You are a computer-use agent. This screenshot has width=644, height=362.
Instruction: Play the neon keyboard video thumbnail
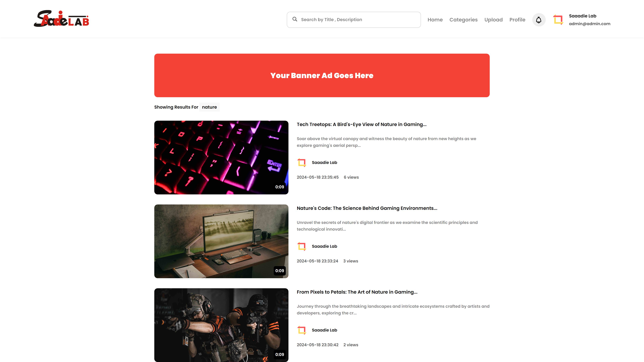click(221, 158)
